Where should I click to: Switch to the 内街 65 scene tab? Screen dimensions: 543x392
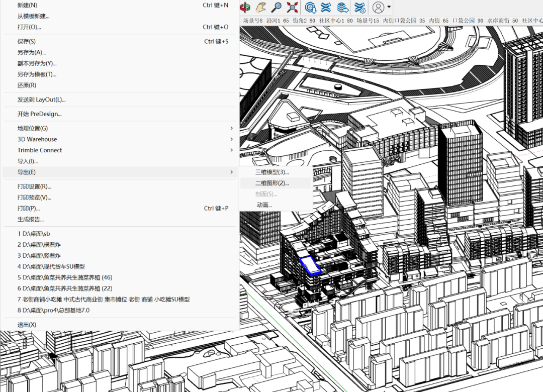pos(438,21)
